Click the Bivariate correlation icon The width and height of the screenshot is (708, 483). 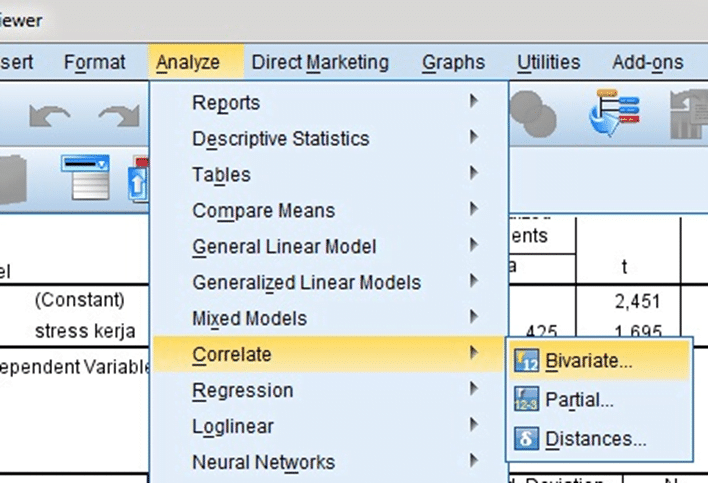pyautogui.click(x=526, y=360)
